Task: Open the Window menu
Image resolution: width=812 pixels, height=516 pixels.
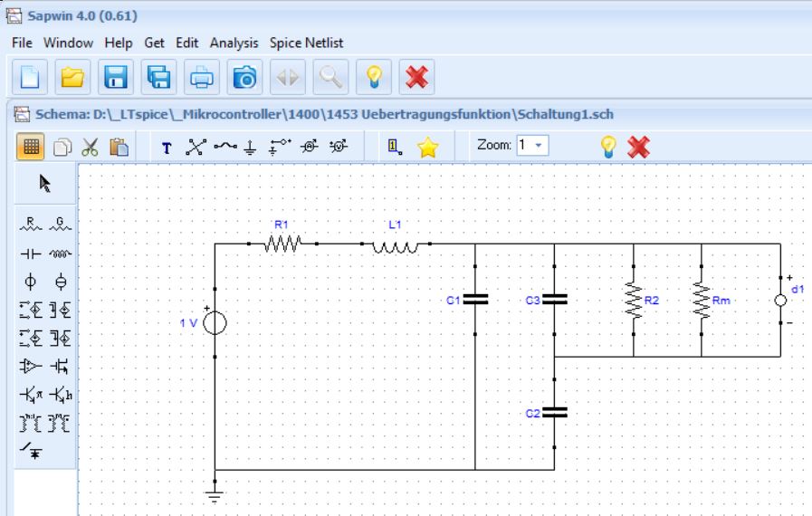Action: point(69,43)
